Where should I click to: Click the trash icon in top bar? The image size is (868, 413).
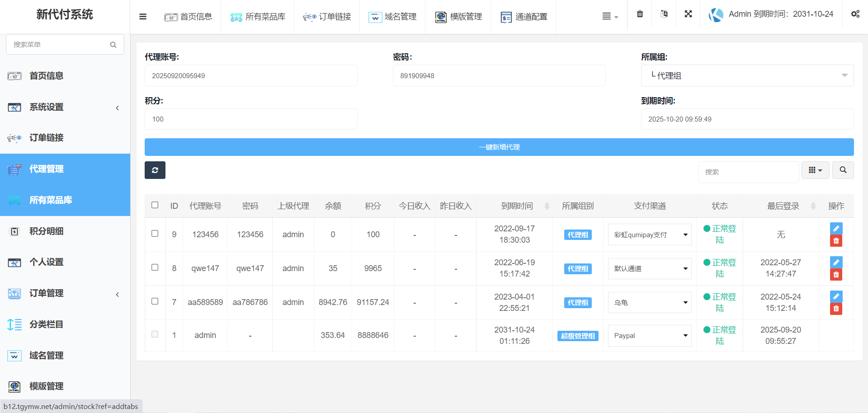tap(640, 14)
